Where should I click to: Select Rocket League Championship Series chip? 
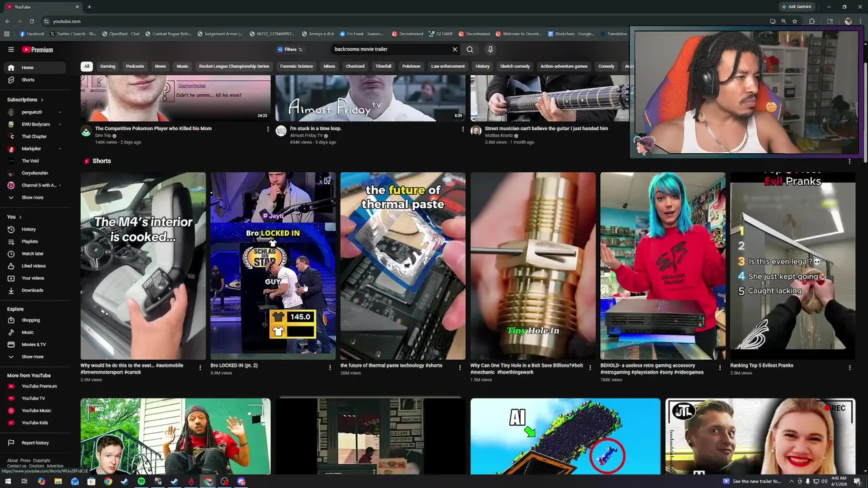click(x=234, y=66)
